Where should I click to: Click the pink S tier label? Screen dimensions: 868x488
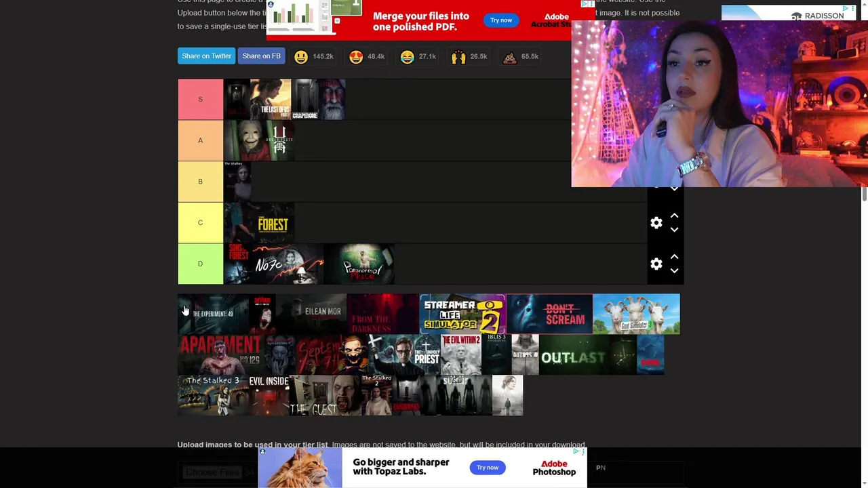[x=200, y=100]
